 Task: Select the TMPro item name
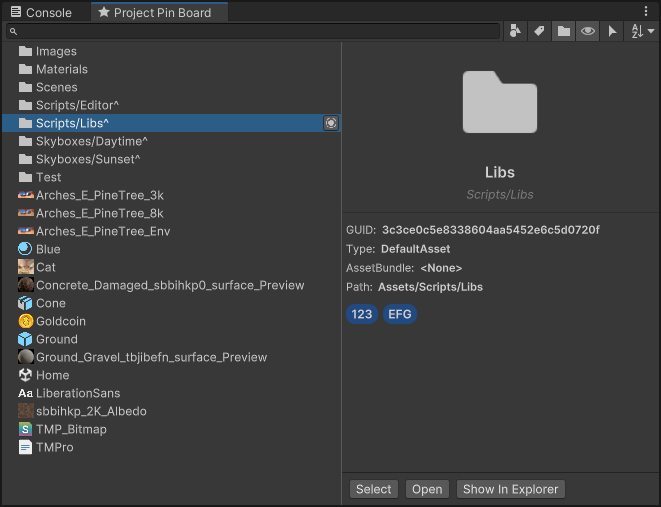coord(55,447)
